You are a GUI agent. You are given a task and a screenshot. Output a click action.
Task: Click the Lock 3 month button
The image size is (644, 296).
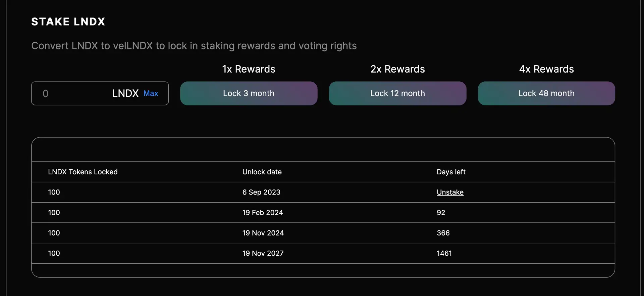click(x=249, y=93)
